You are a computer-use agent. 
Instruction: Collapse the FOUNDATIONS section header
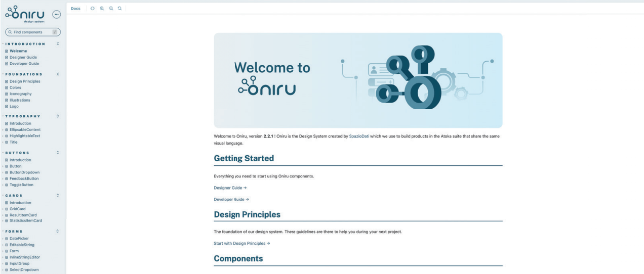point(23,74)
